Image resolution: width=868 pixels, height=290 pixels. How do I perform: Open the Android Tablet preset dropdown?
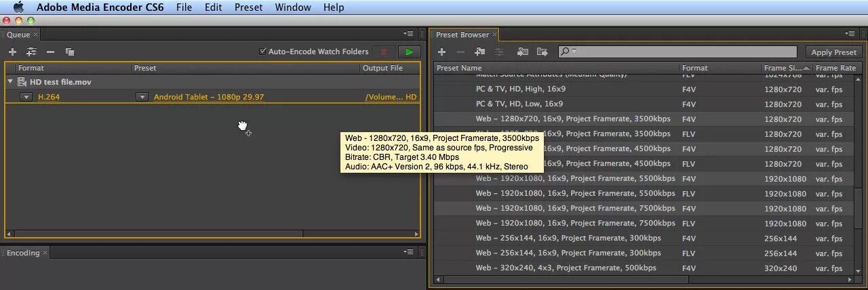pyautogui.click(x=142, y=97)
